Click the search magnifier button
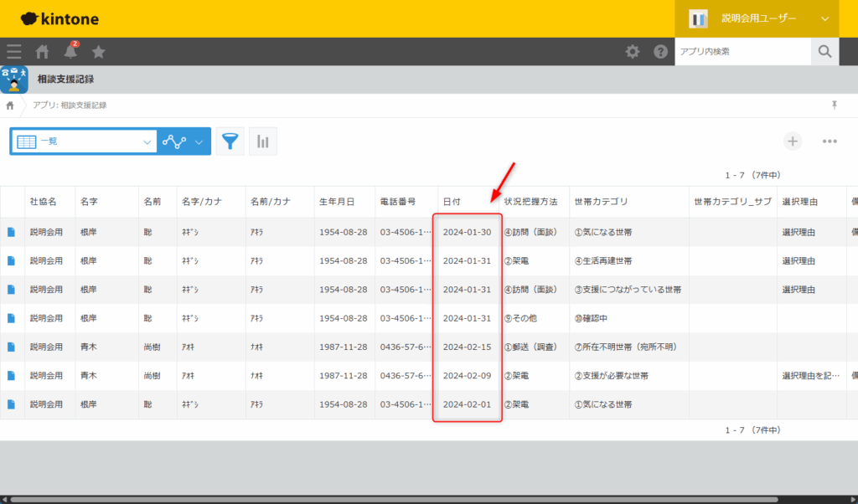The image size is (858, 504). (x=824, y=52)
